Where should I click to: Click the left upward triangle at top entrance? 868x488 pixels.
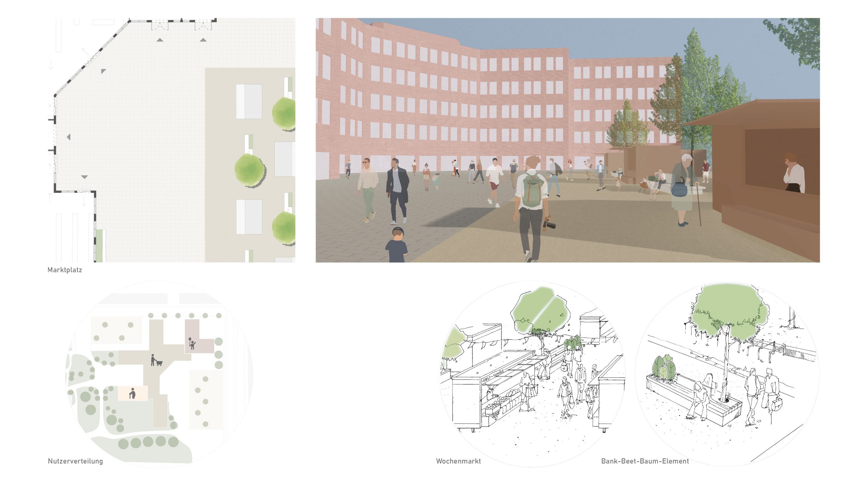160,40
